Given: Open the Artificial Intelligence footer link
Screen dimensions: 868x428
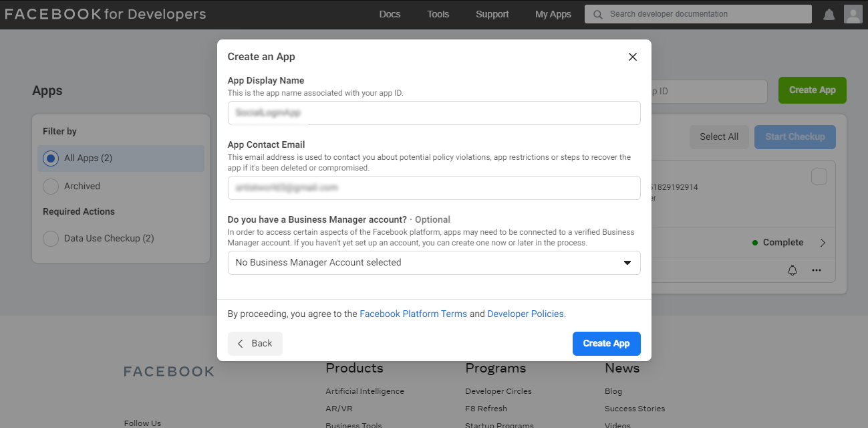Looking at the screenshot, I should [x=365, y=391].
